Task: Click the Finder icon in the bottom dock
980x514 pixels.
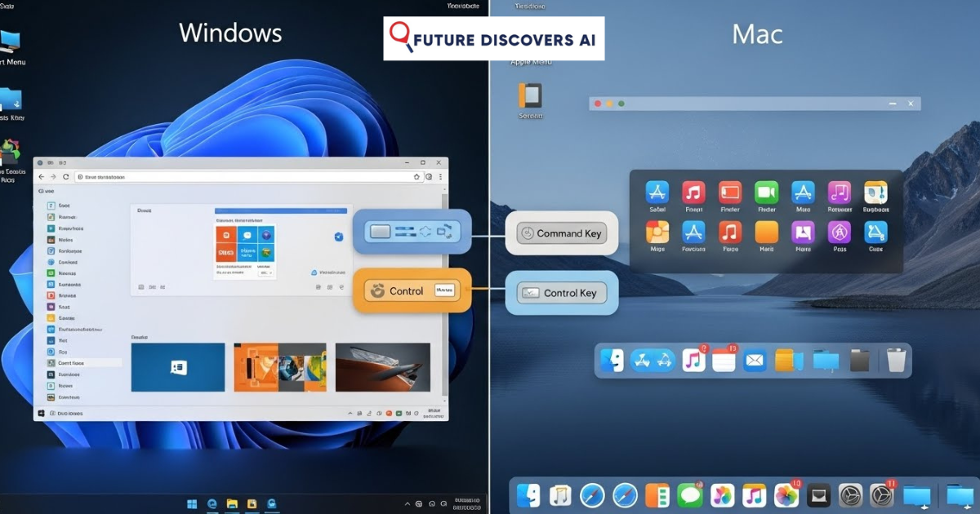Action: point(529,495)
